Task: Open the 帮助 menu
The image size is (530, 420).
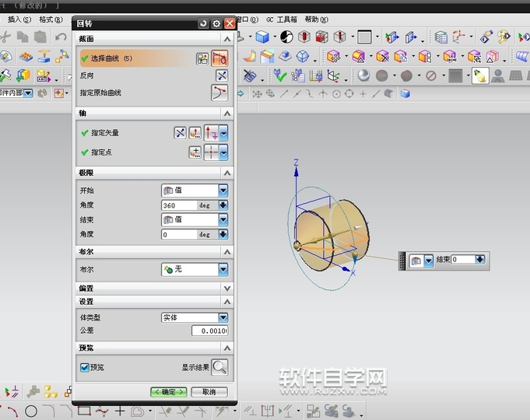Action: 312,19
